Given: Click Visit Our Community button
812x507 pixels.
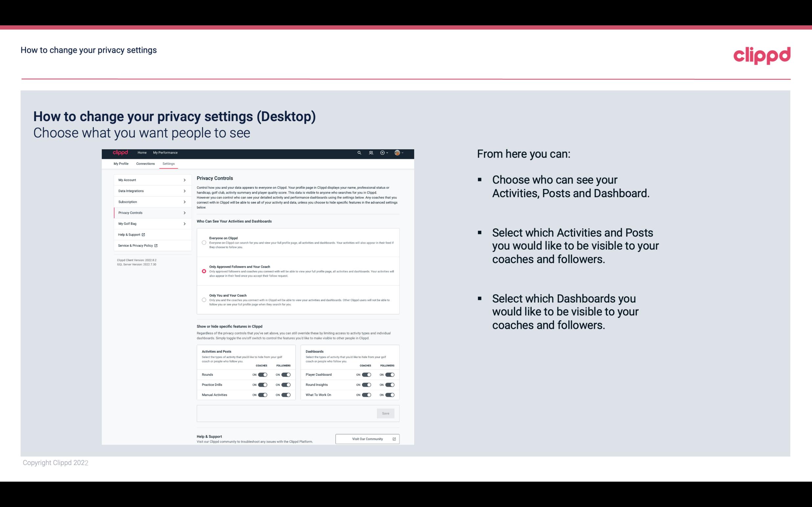Looking at the screenshot, I should (x=367, y=439).
